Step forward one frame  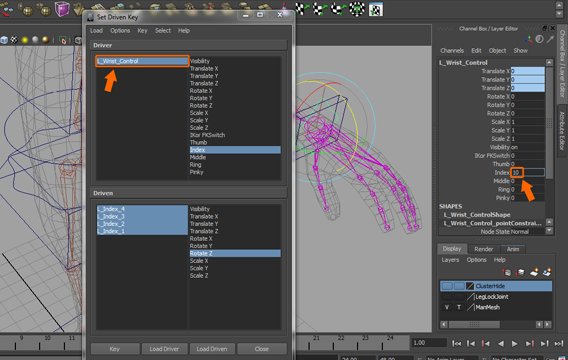[544, 343]
